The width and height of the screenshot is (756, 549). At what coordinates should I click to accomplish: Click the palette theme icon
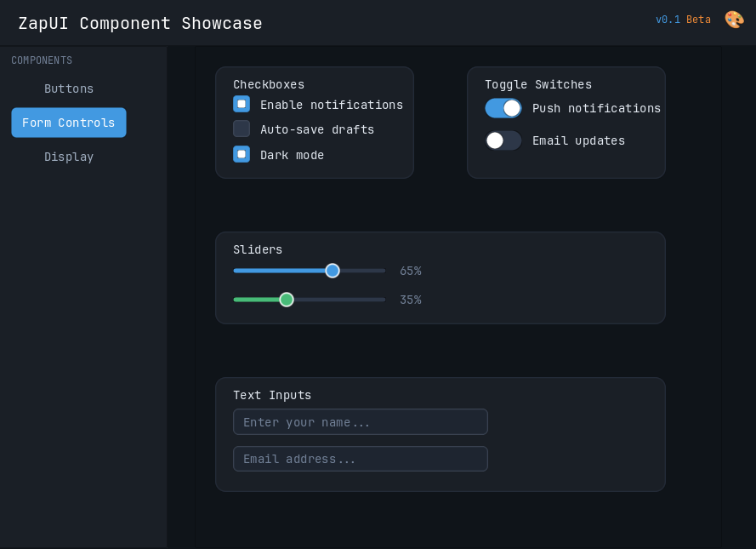click(734, 20)
